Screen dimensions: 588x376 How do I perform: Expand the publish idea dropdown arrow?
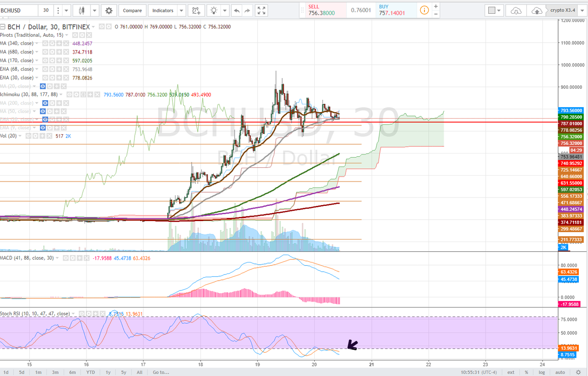pos(225,11)
